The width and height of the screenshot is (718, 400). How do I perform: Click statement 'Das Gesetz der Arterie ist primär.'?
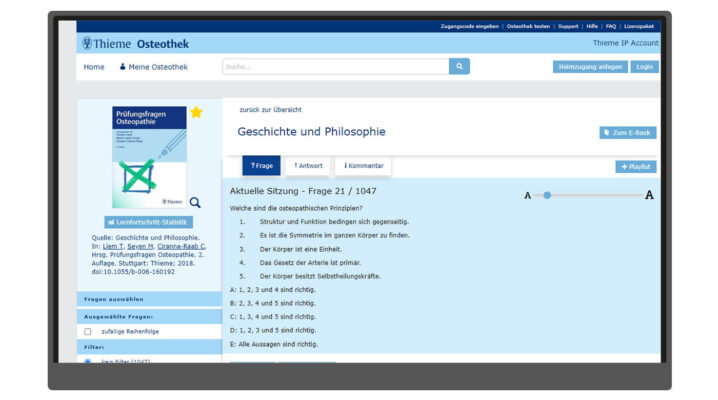click(x=310, y=263)
